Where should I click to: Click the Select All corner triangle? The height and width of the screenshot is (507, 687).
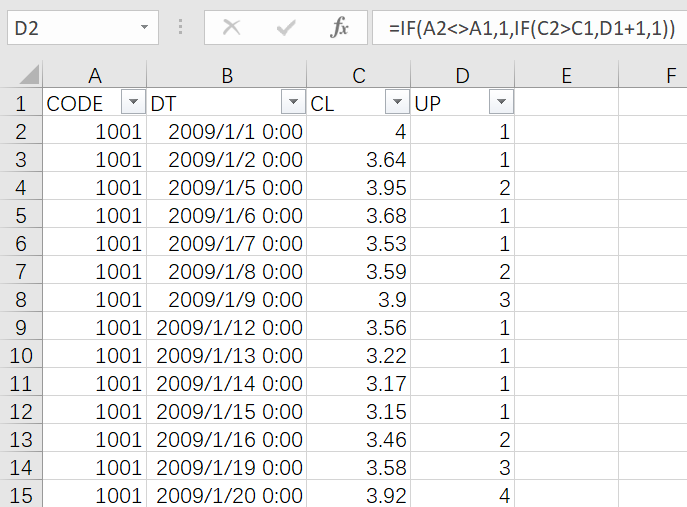(x=29, y=75)
